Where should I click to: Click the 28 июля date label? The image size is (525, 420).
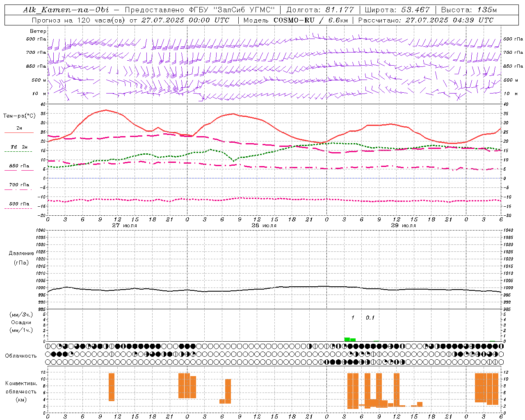pos(264,225)
